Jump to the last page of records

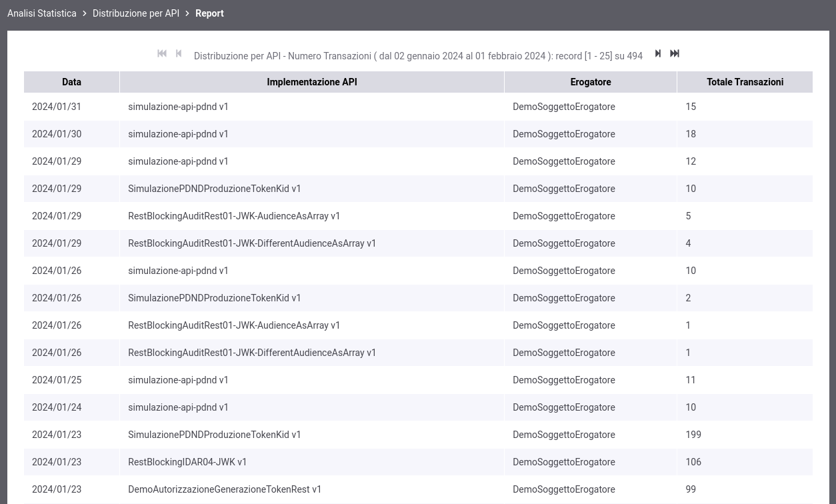(675, 53)
